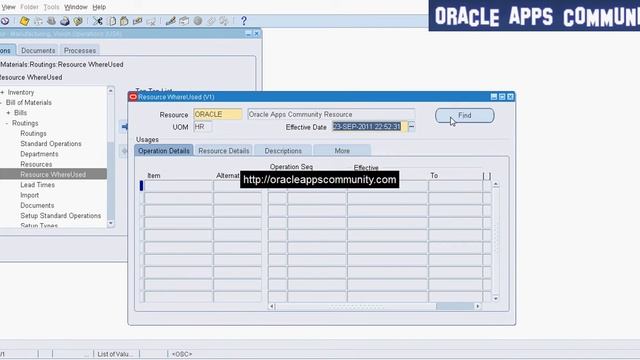Click the Attachments paperclip toolbar icon
The image size is (640, 360).
pos(211,21)
